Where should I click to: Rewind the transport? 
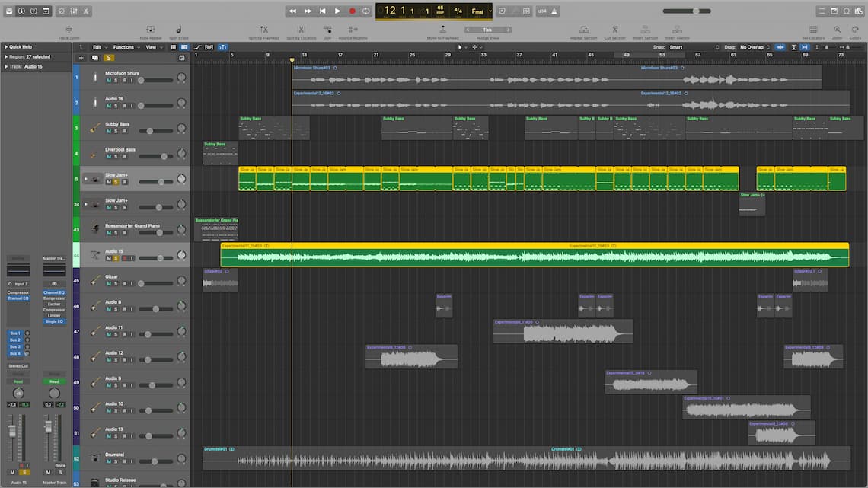point(292,11)
